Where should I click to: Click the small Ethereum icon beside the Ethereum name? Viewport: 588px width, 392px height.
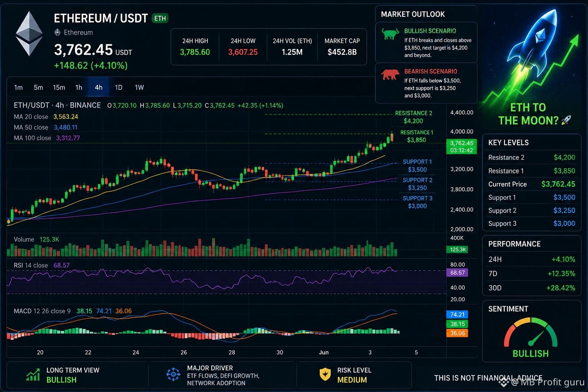(57, 33)
